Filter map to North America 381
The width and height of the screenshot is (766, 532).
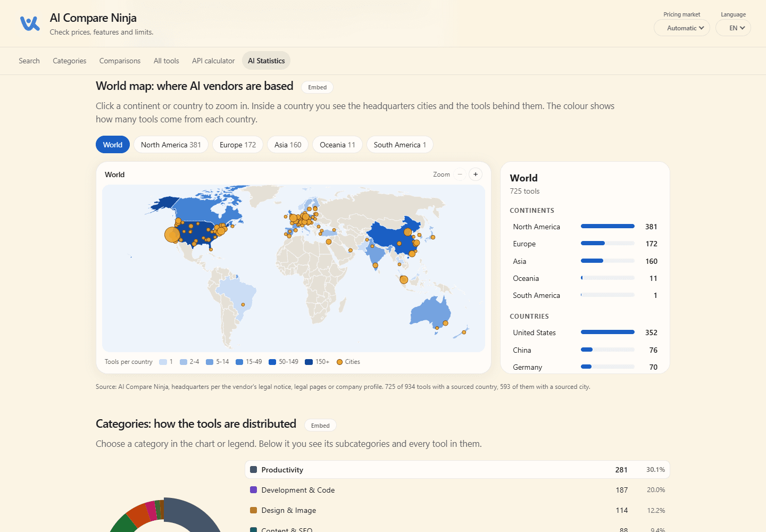coord(171,145)
